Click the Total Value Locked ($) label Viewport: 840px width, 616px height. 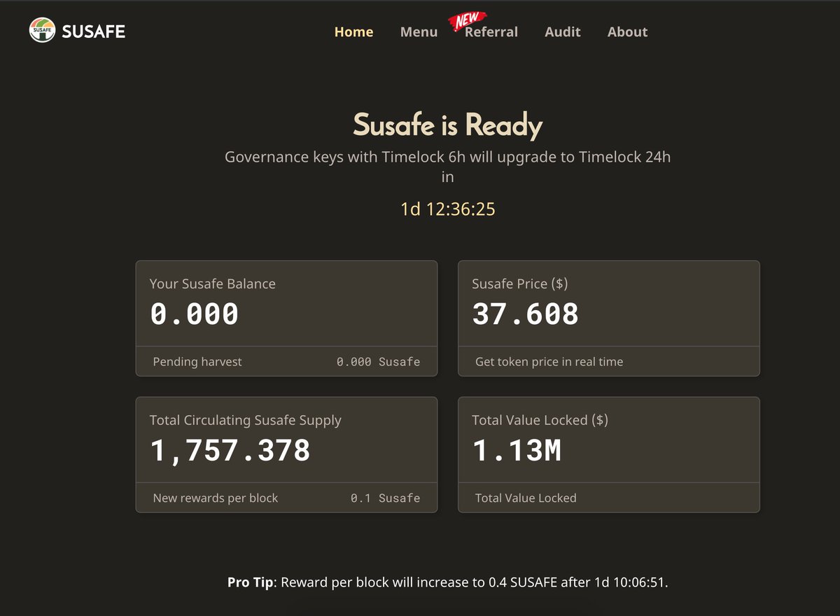[x=540, y=420]
